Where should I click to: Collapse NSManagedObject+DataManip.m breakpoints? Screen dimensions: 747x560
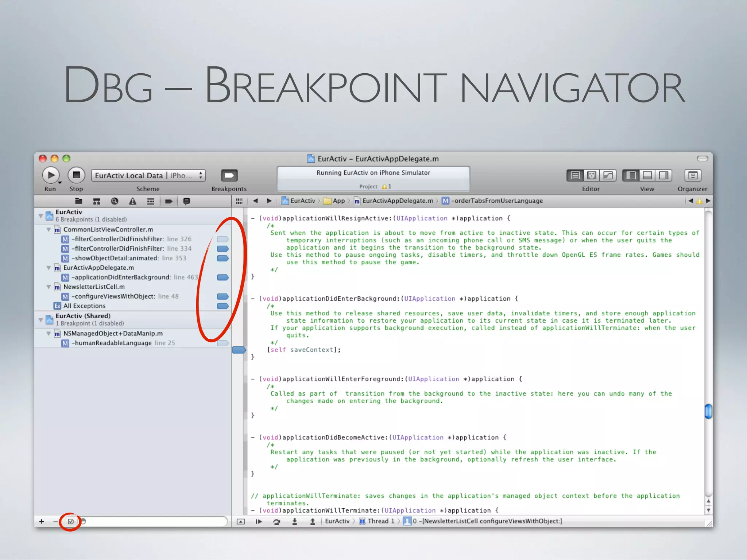(49, 334)
